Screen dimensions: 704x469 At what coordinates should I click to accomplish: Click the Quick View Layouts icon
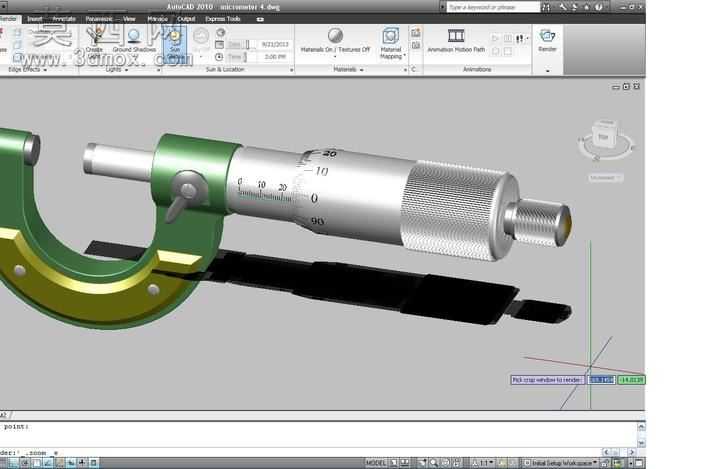(394, 462)
